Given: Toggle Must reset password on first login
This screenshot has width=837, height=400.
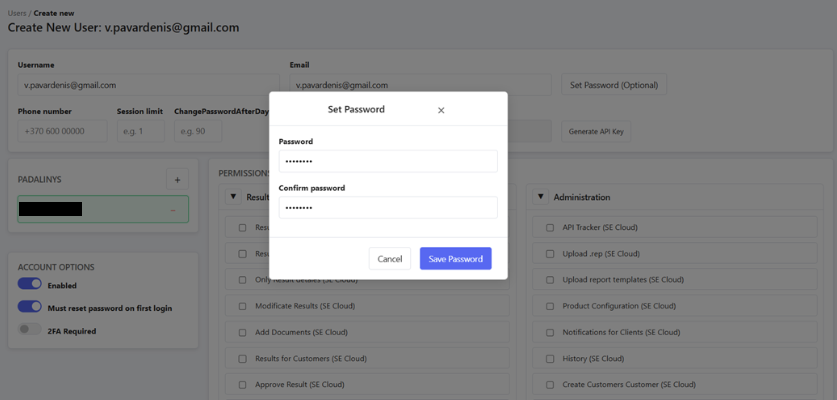Looking at the screenshot, I should pyautogui.click(x=29, y=307).
